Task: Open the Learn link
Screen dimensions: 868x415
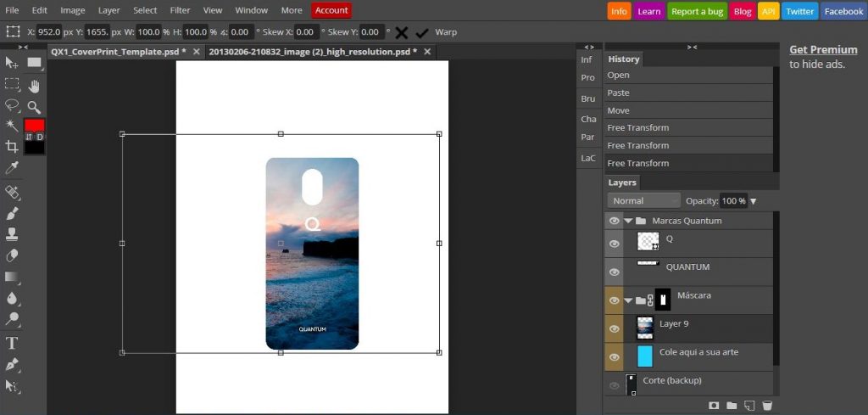Action: (648, 11)
